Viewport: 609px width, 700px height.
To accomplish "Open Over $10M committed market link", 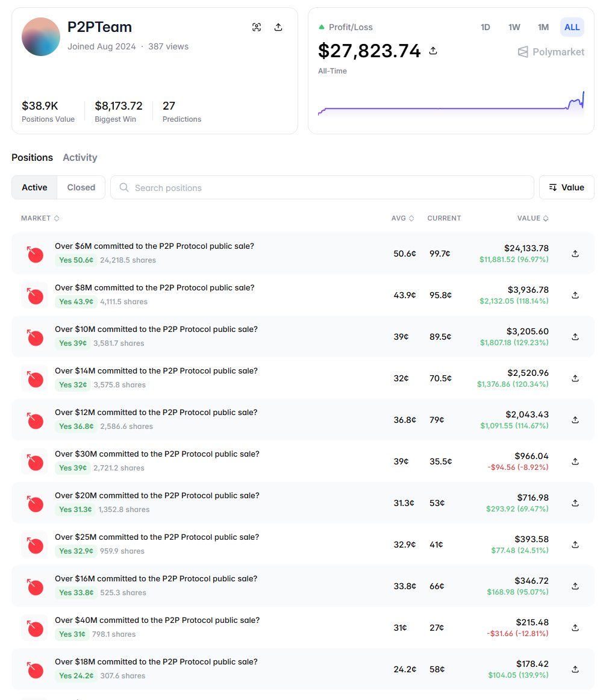I will pyautogui.click(x=156, y=329).
